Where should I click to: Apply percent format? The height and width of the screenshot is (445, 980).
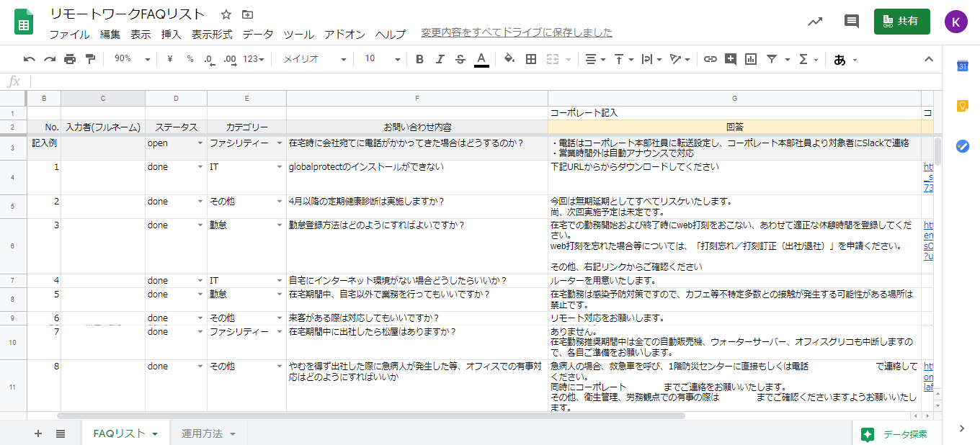click(190, 59)
